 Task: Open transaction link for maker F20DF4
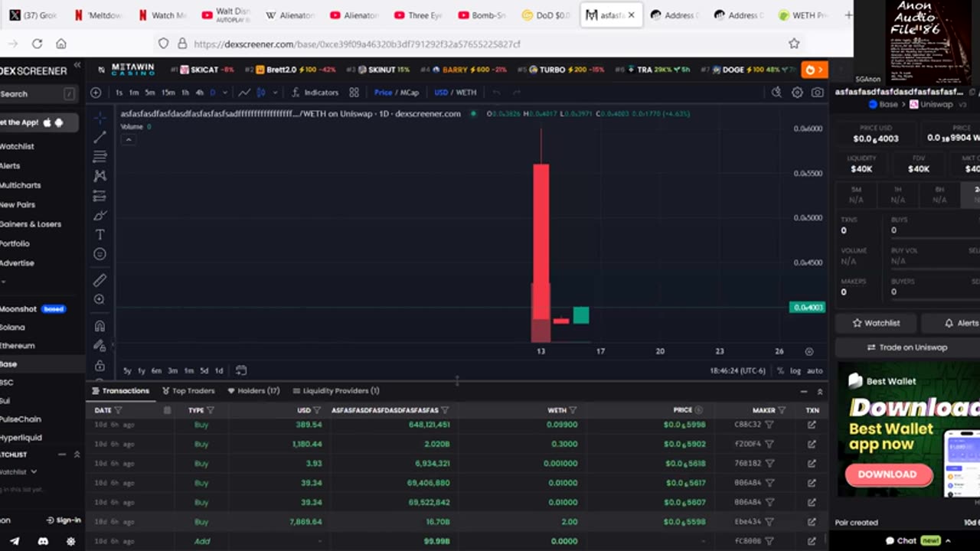pyautogui.click(x=812, y=444)
